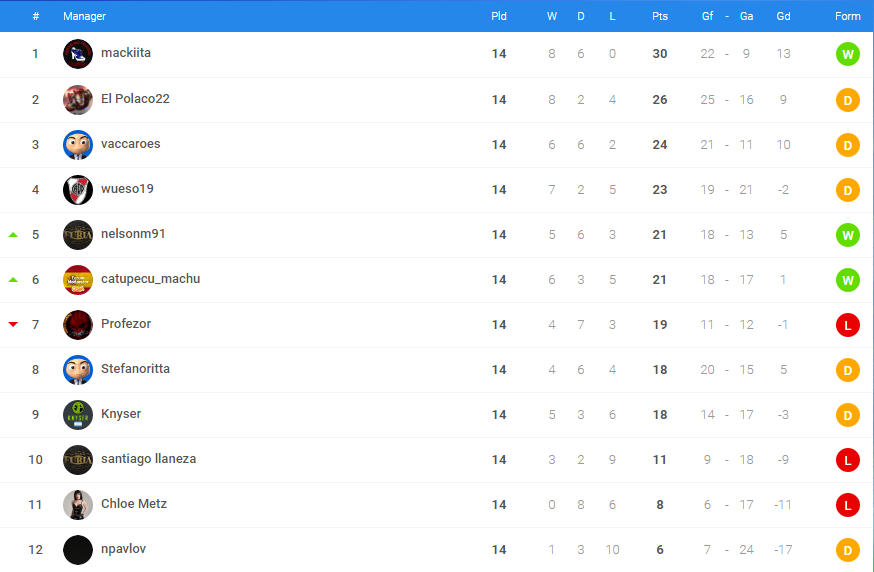Click mackiita's avatar icon

pyautogui.click(x=78, y=54)
